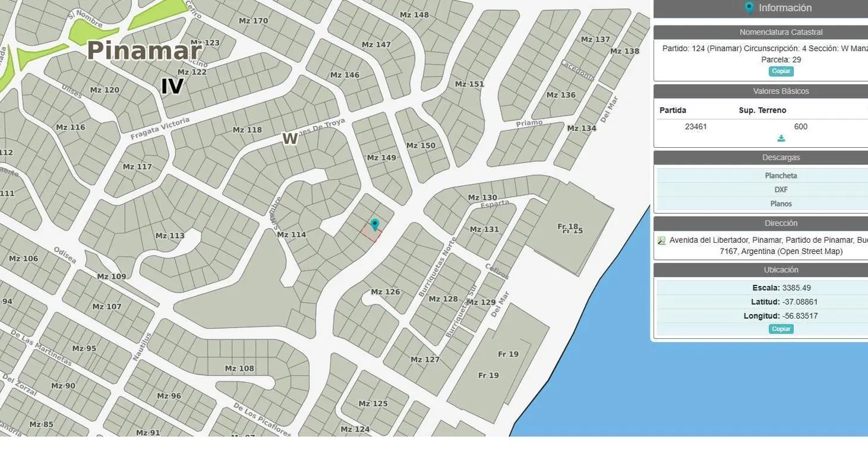The height and width of the screenshot is (454, 868).
Task: Click the Roman numeral IV label on the map
Action: pyautogui.click(x=172, y=87)
